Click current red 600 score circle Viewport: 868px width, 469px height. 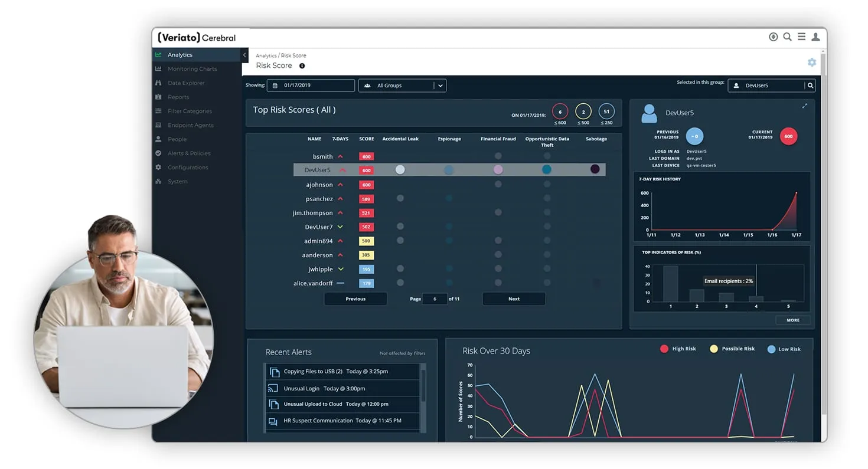788,136
